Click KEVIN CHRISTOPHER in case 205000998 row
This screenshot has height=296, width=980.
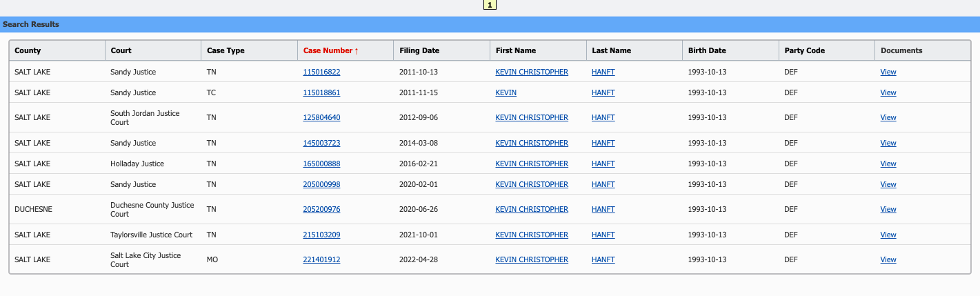(x=532, y=184)
